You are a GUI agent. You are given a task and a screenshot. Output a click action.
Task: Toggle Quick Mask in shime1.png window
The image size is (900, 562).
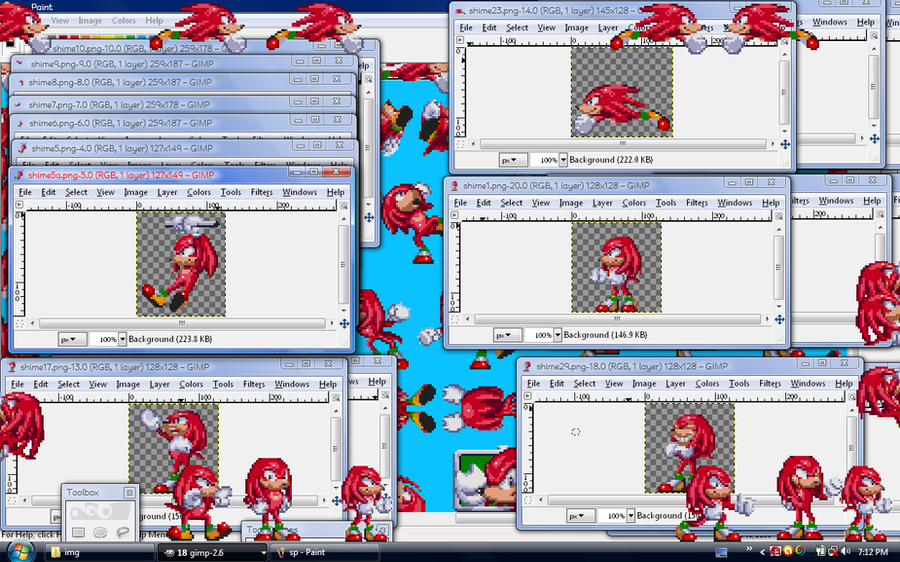[455, 319]
